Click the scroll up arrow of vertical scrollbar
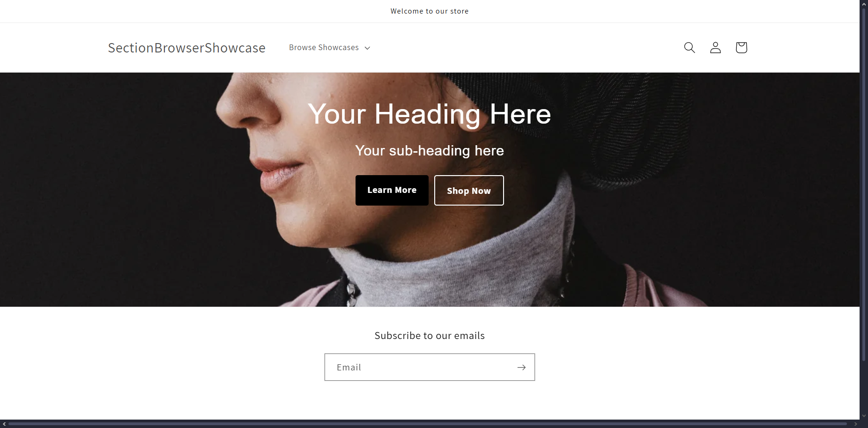The image size is (868, 428). pos(864,3)
